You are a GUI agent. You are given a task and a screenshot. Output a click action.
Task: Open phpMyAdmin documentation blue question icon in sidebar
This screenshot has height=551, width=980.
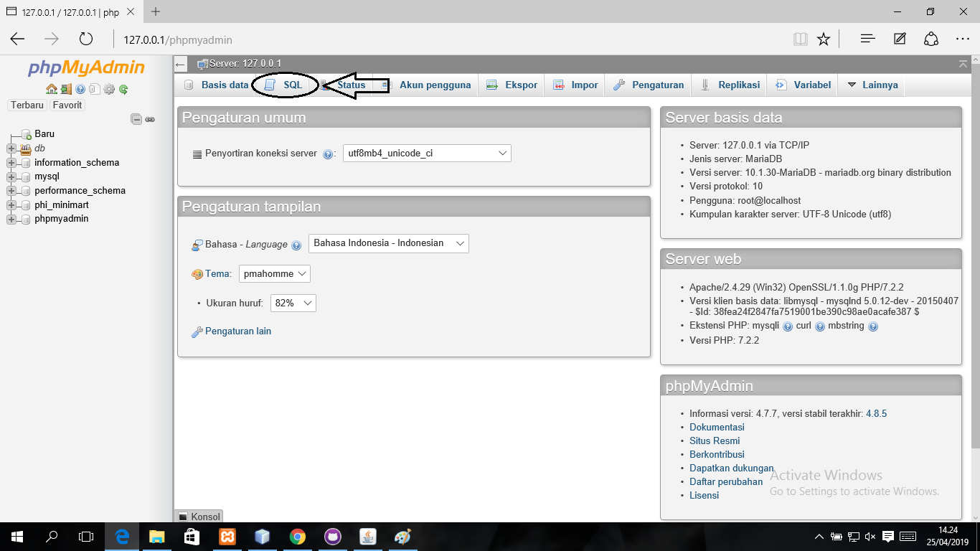[80, 90]
